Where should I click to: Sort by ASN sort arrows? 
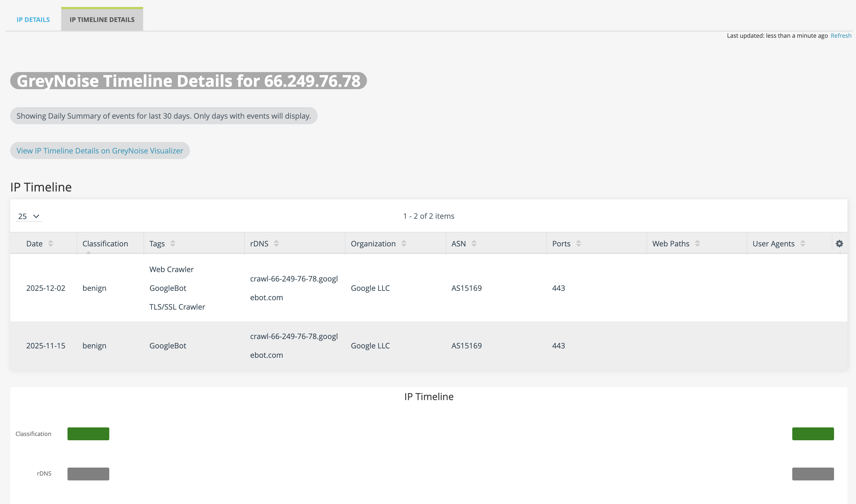[474, 243]
